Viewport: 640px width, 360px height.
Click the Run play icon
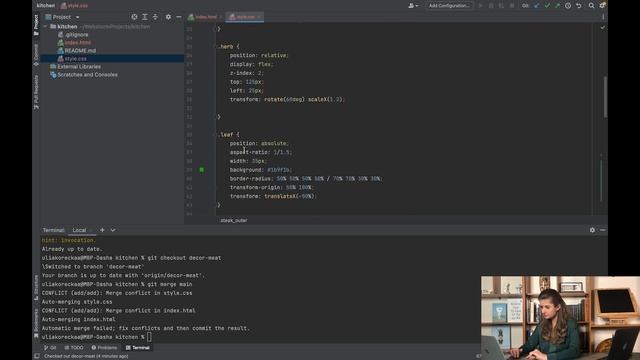[480, 6]
